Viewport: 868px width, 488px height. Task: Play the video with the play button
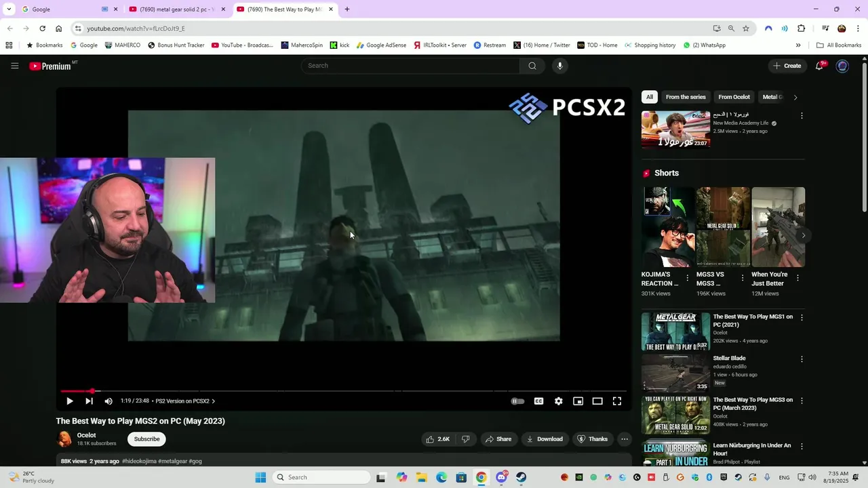[x=69, y=401]
